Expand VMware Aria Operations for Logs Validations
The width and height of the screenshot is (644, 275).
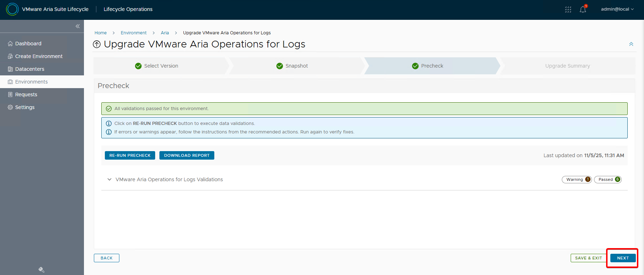coord(109,179)
